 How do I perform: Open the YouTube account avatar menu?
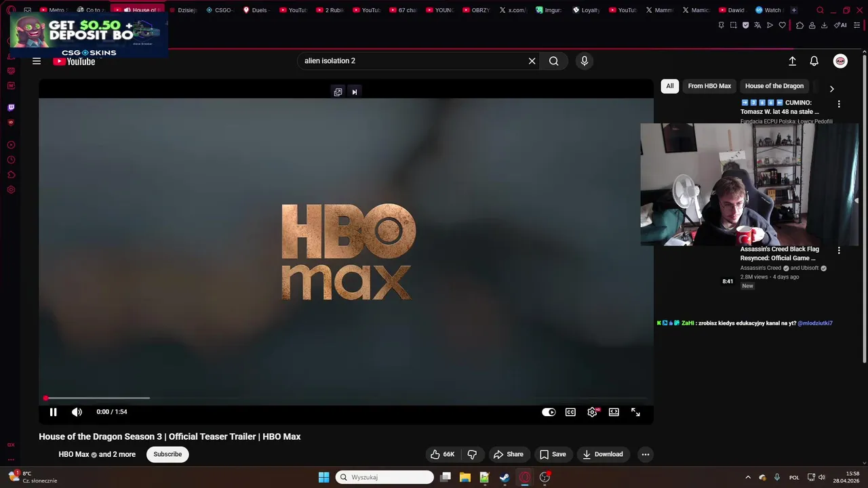coord(840,61)
